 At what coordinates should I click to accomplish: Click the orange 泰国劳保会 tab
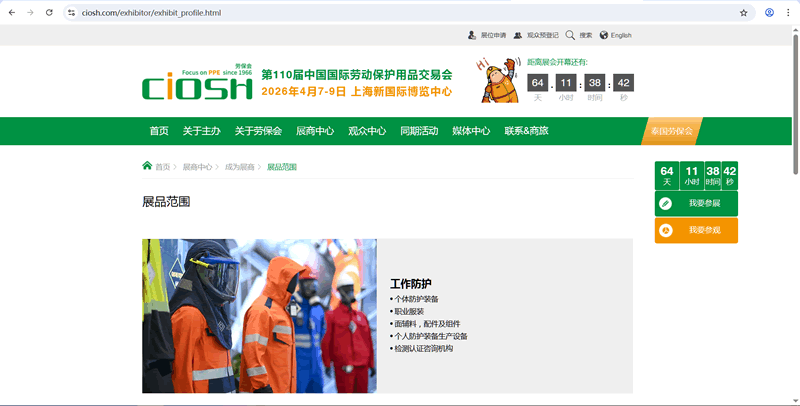[671, 131]
